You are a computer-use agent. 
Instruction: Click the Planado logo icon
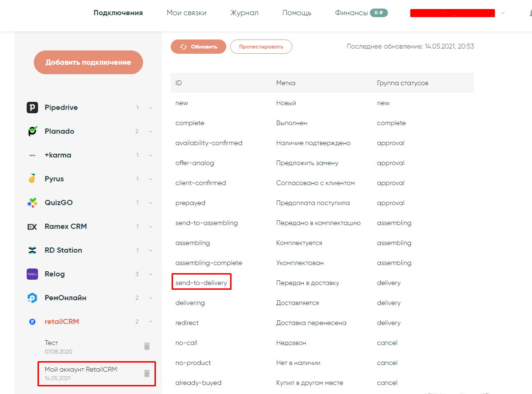32,131
